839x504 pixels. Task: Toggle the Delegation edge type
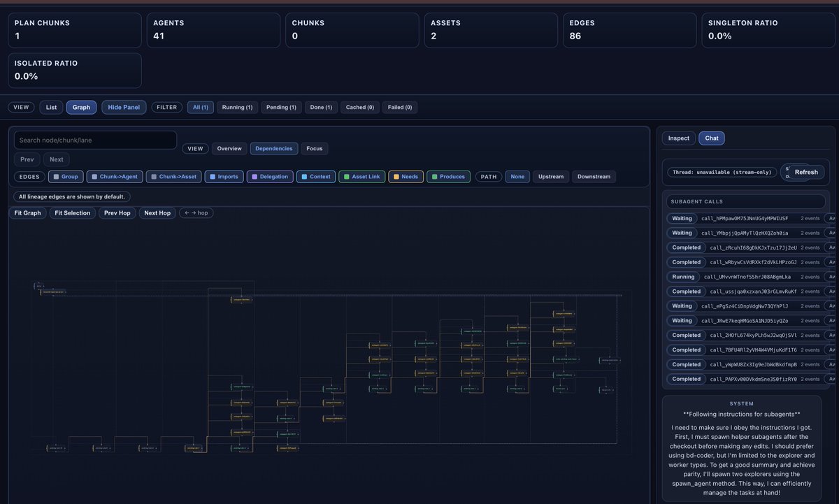tap(270, 177)
